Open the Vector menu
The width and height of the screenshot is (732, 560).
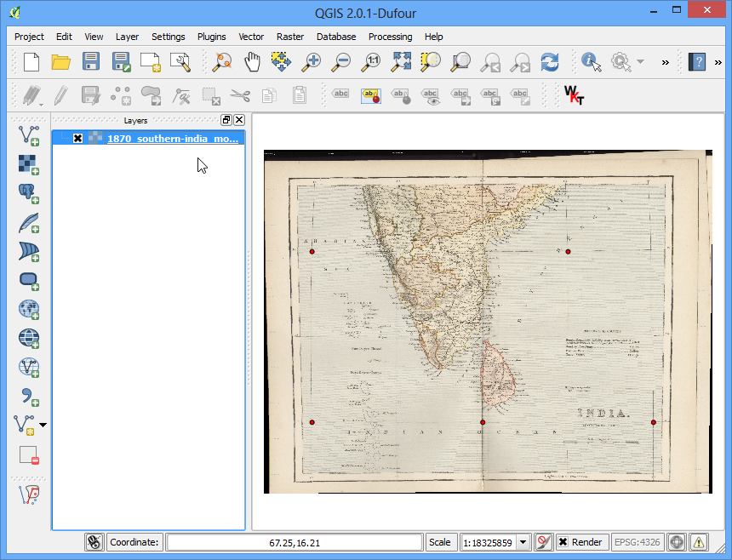coord(251,37)
